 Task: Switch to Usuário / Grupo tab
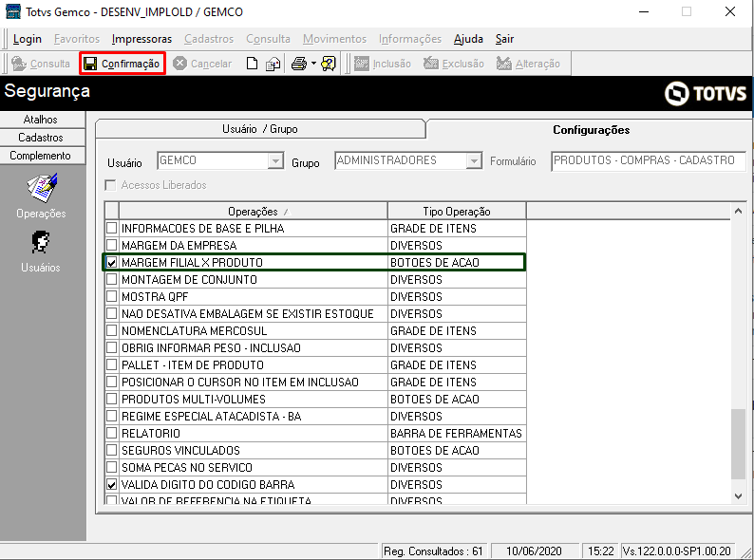260,129
